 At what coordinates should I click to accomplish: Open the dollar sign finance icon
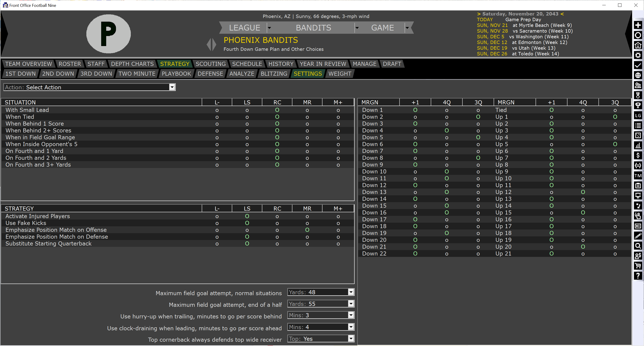coord(638,155)
